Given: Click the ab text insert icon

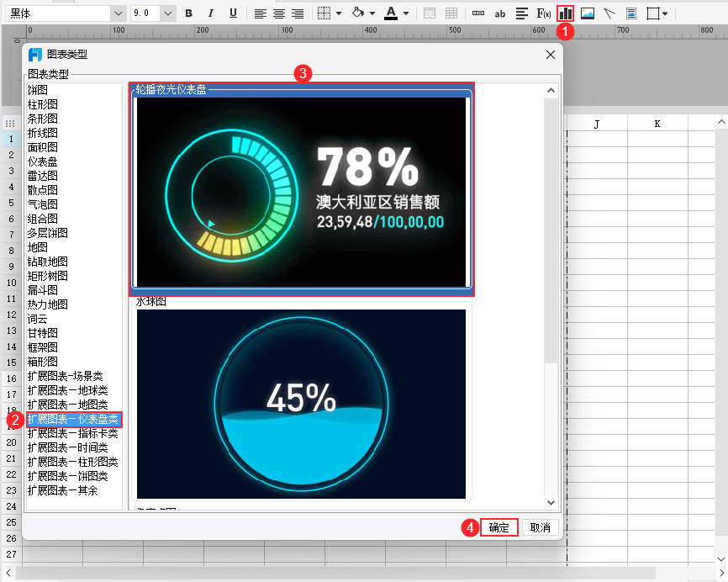Looking at the screenshot, I should 500,14.
